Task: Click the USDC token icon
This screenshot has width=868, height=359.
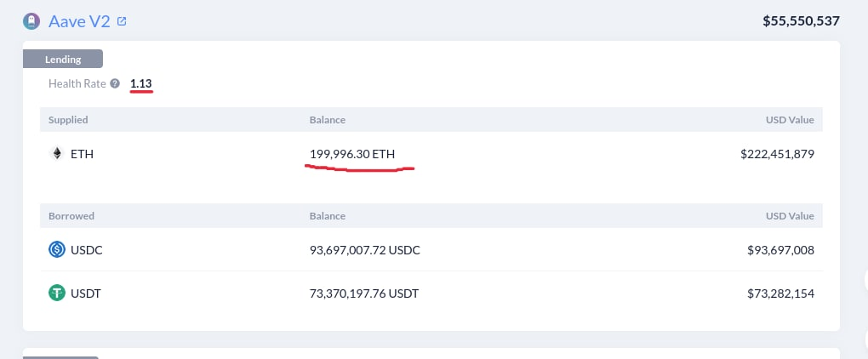Action: pos(57,250)
